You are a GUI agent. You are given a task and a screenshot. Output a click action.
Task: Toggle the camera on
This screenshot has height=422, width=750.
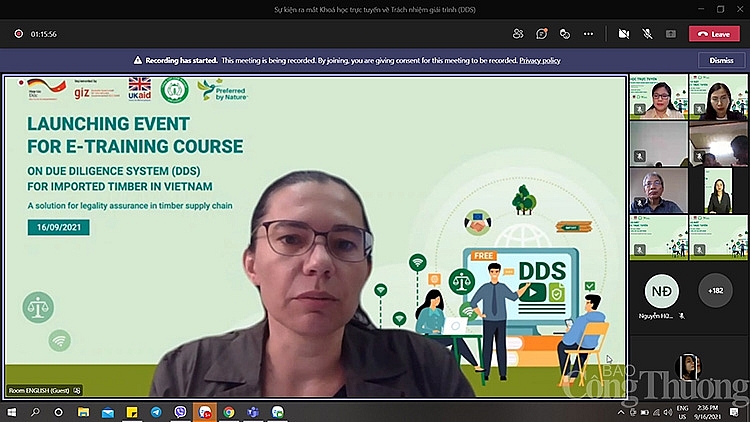(x=624, y=33)
